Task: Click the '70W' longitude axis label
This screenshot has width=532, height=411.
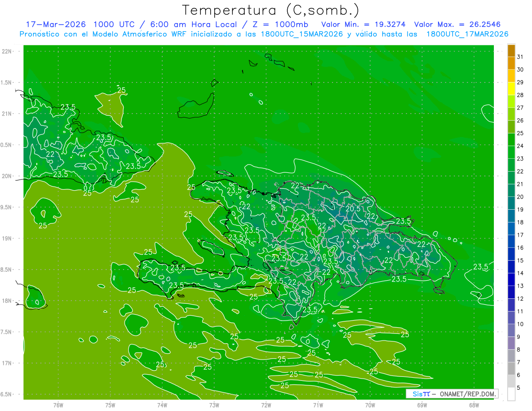Action: coord(370,406)
